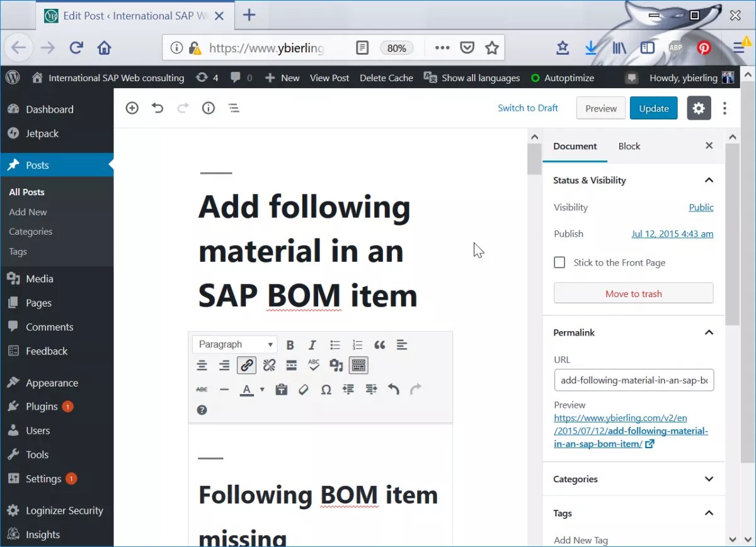Open the Public visibility link
Viewport: 756px width, 547px height.
point(701,207)
